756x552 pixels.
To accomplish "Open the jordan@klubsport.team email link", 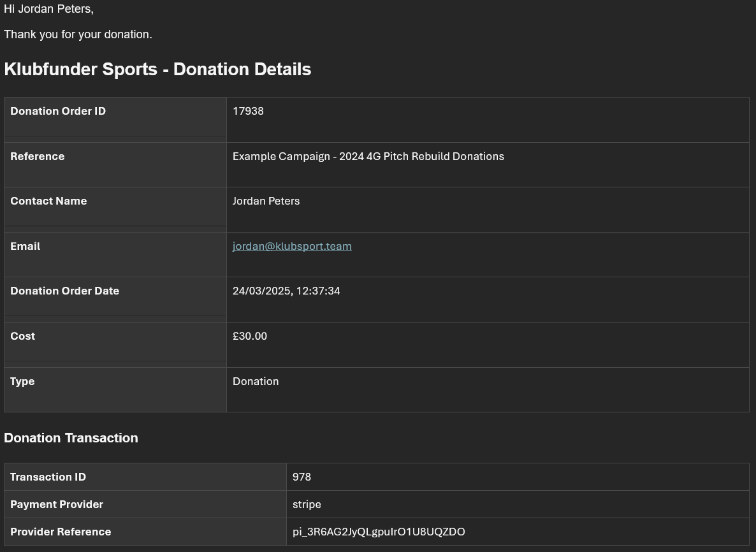I will click(x=292, y=247).
